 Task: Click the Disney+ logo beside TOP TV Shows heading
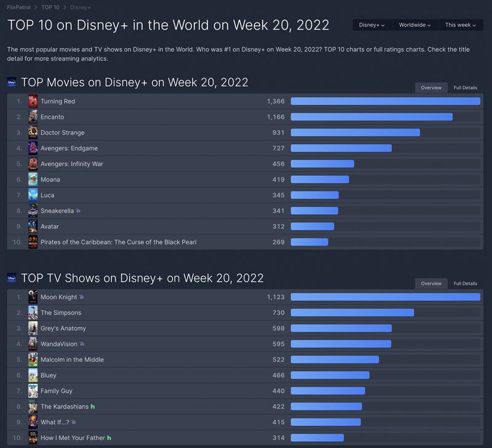point(12,278)
